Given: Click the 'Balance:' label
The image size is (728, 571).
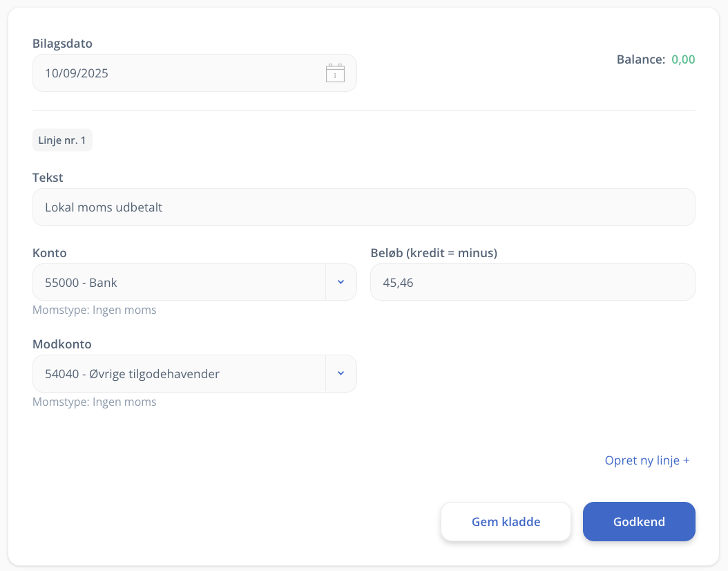Looking at the screenshot, I should point(641,59).
